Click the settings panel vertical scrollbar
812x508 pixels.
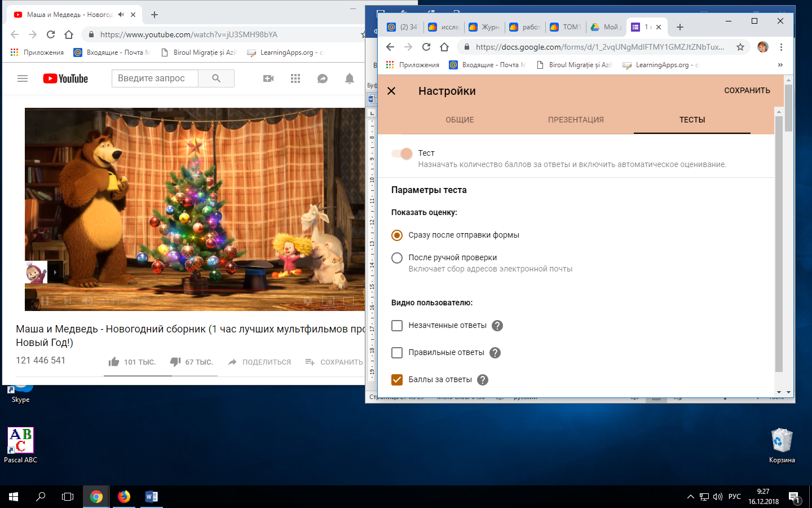[779, 243]
